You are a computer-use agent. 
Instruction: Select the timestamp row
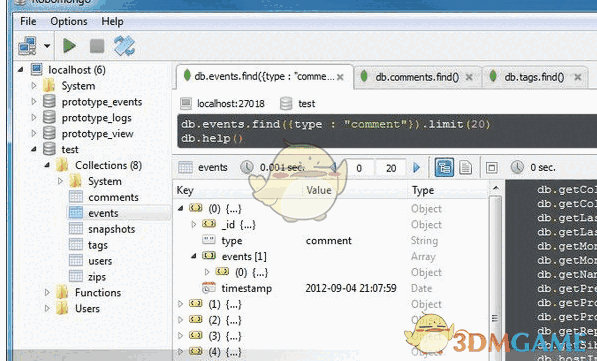330,288
